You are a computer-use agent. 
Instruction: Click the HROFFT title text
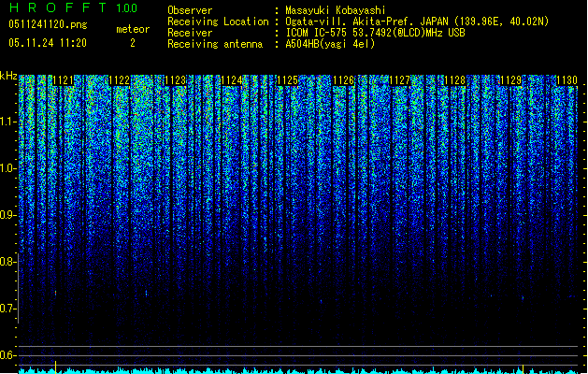(58, 7)
